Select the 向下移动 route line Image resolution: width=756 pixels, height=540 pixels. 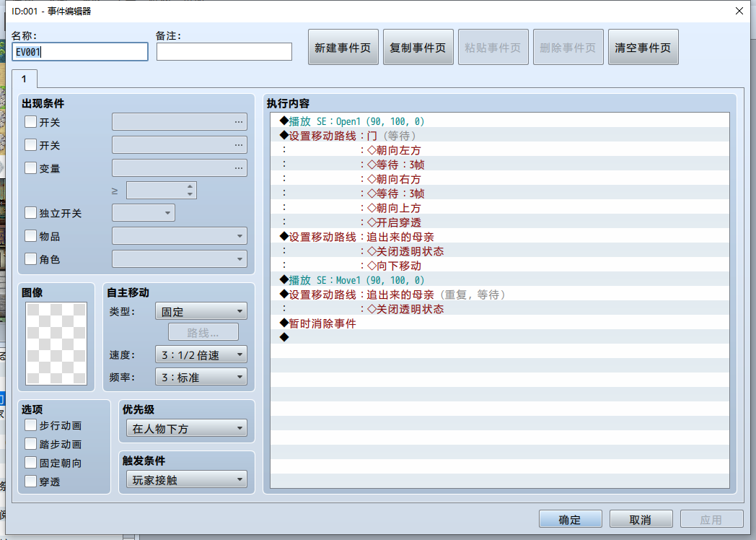pyautogui.click(x=500, y=266)
